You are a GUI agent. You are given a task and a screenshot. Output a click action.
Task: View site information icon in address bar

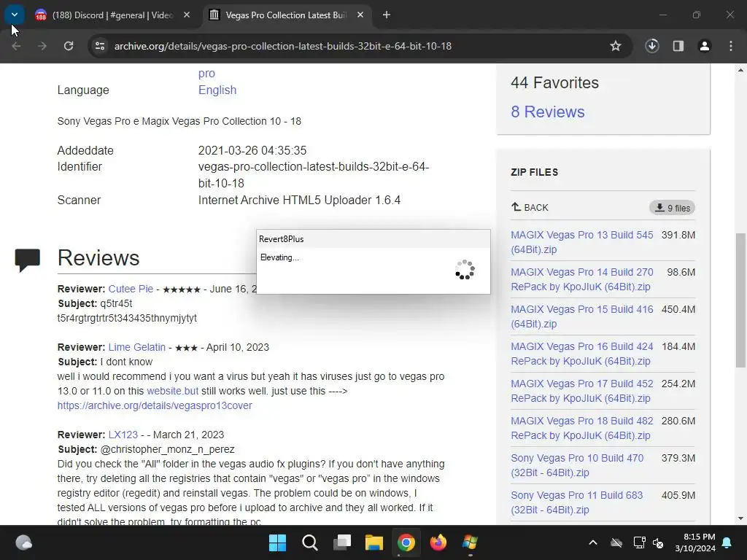[x=100, y=46]
